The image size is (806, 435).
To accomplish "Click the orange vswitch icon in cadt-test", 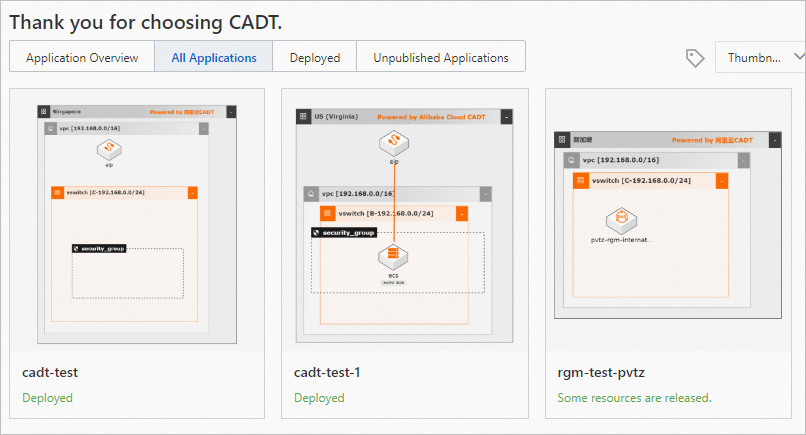I will [x=57, y=193].
